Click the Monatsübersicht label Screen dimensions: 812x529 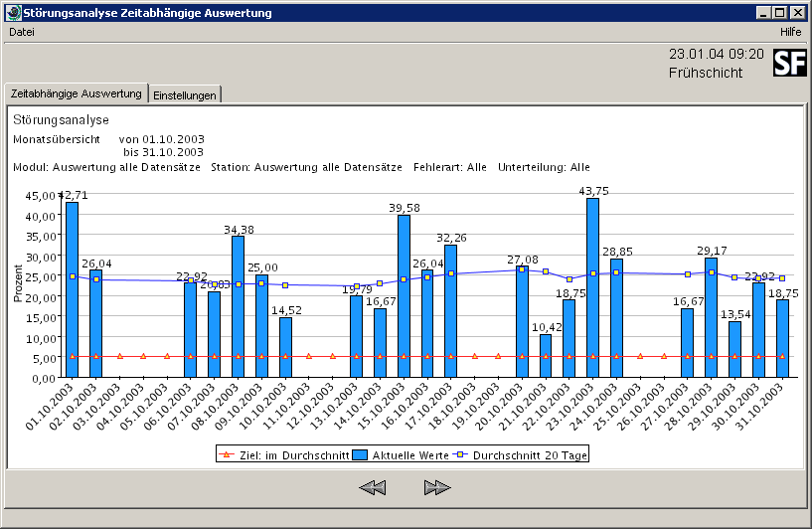57,139
